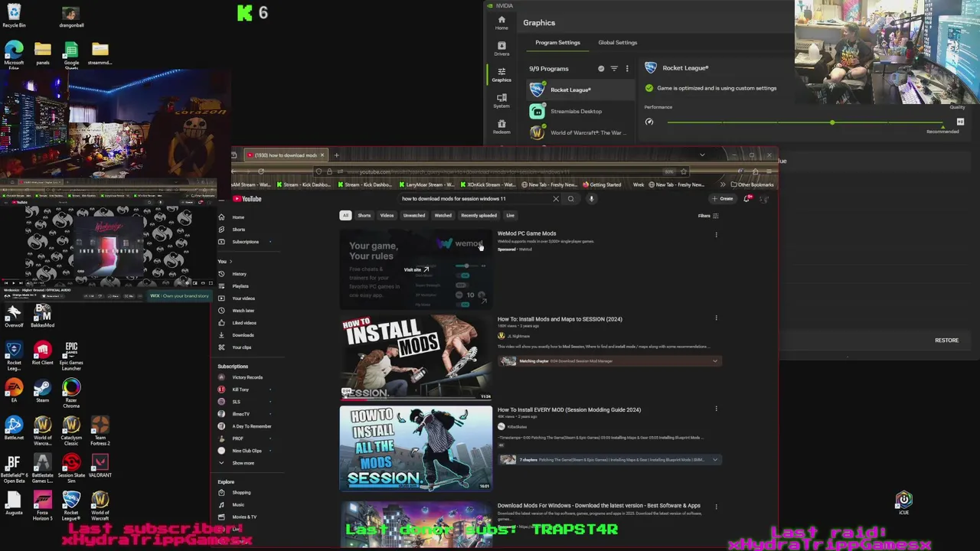
Task: Switch to the Global Settings tab in NVIDIA
Action: pos(617,43)
